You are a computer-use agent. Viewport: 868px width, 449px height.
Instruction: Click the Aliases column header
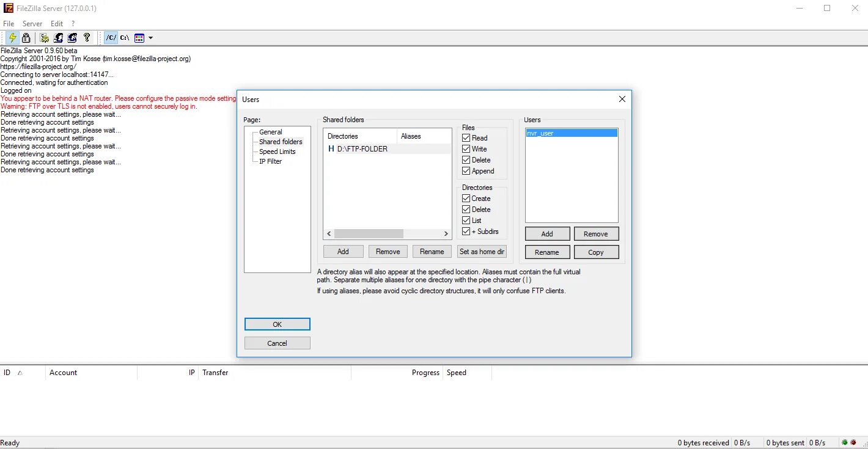(424, 136)
